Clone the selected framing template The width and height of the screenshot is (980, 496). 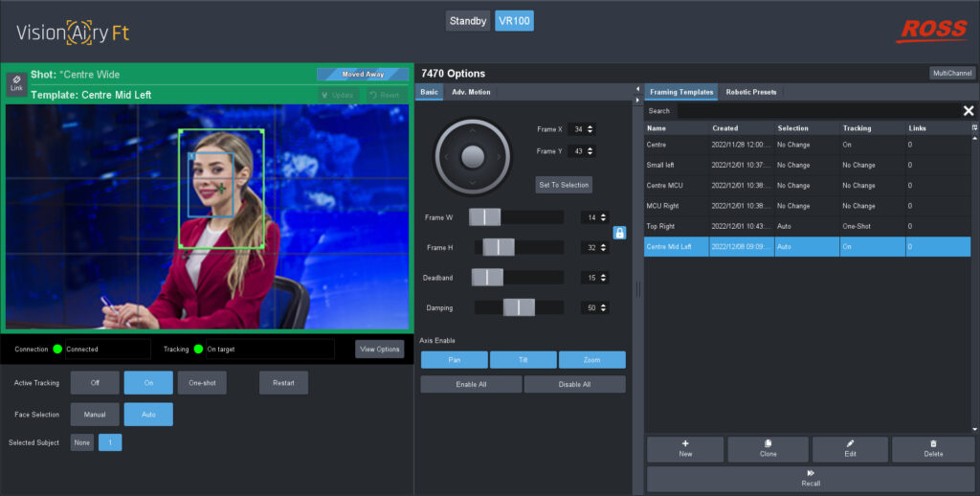[768, 448]
